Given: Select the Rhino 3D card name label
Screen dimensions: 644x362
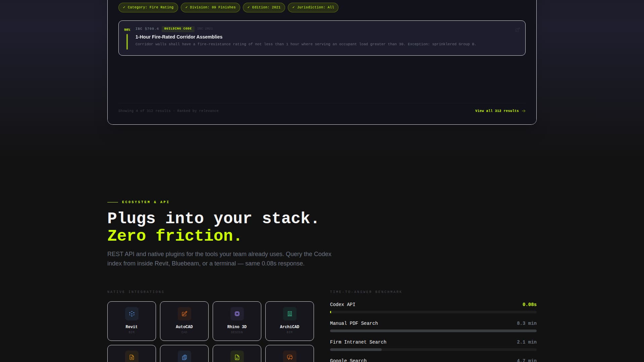Looking at the screenshot, I should (237, 327).
